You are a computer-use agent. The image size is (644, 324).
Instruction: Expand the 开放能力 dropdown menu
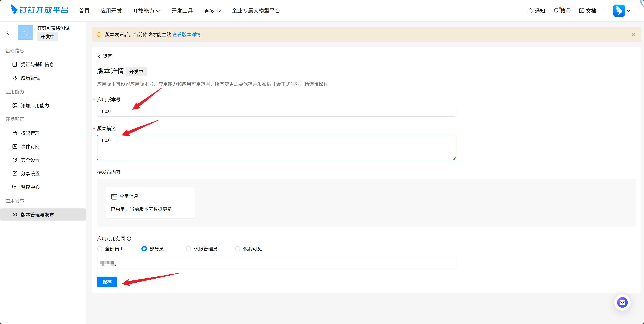coord(146,11)
